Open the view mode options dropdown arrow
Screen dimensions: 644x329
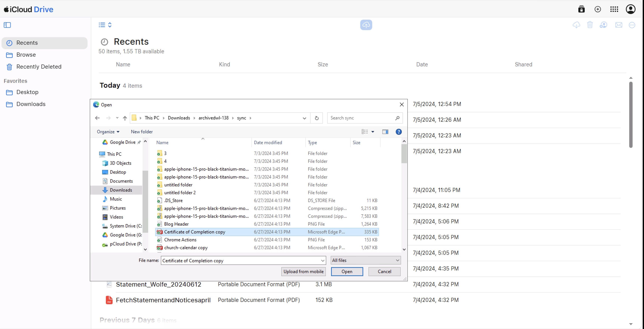point(372,132)
